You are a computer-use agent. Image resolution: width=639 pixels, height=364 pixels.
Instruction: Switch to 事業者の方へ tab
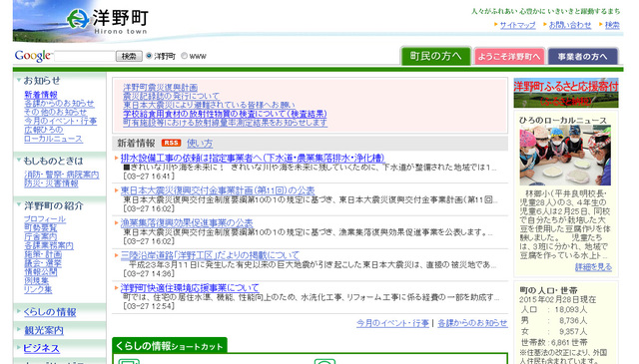tap(583, 57)
